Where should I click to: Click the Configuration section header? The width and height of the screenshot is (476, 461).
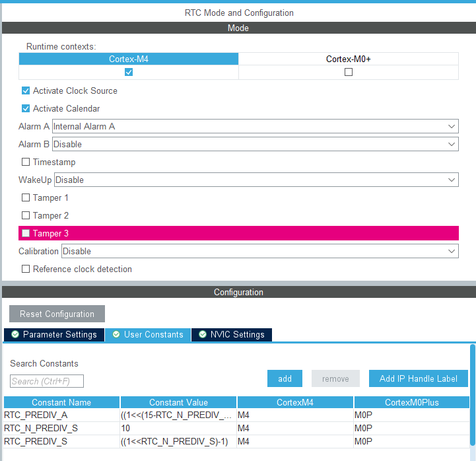point(238,292)
